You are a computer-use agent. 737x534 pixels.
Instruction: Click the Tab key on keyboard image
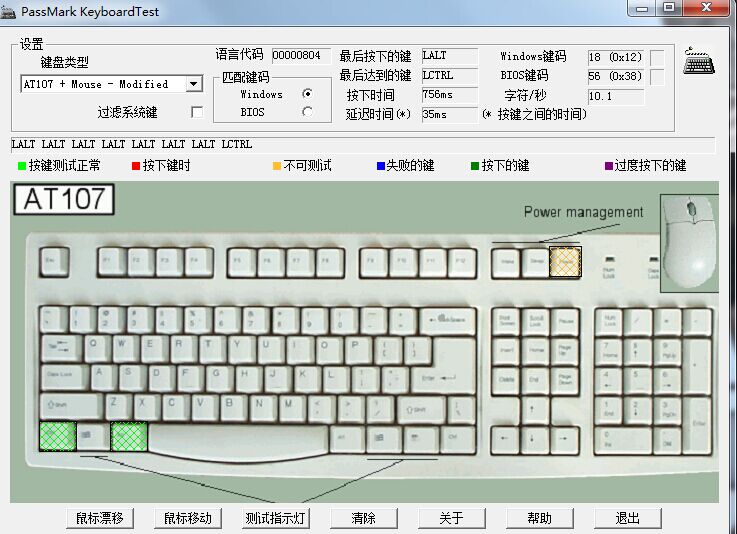click(x=62, y=348)
